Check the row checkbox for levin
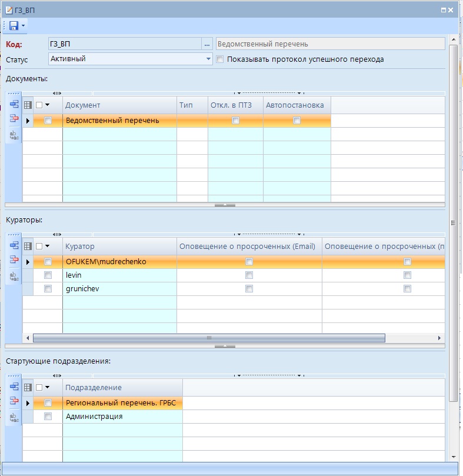Image resolution: width=463 pixels, height=476 pixels. point(48,275)
